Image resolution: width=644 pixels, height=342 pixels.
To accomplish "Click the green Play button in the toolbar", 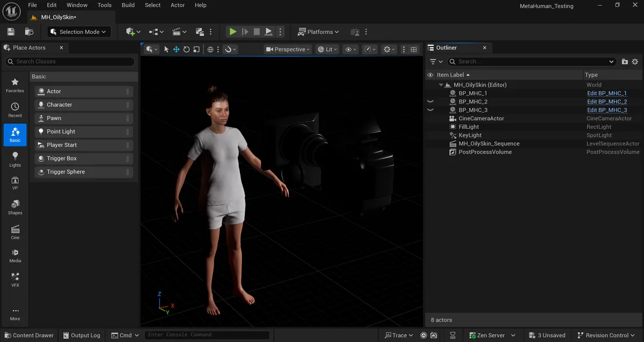I will pos(232,32).
